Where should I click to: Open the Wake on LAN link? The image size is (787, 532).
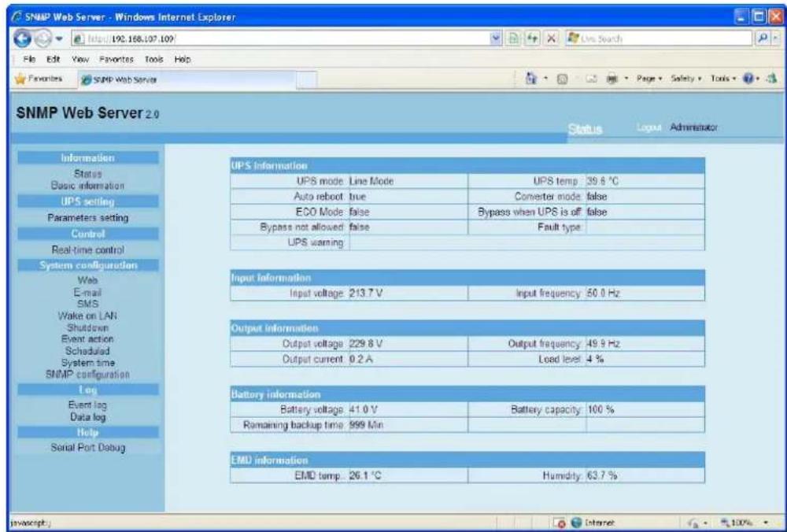coord(88,316)
